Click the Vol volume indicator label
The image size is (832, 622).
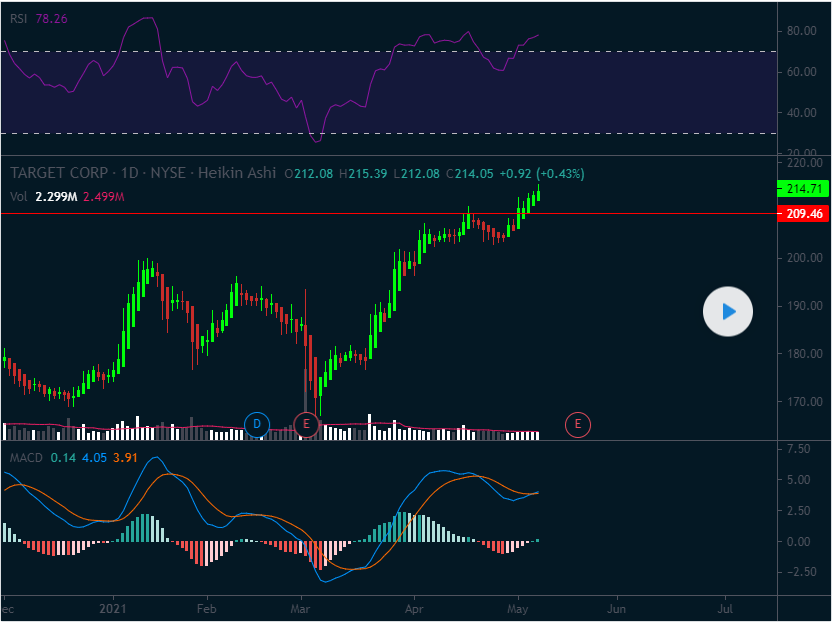[x=18, y=197]
